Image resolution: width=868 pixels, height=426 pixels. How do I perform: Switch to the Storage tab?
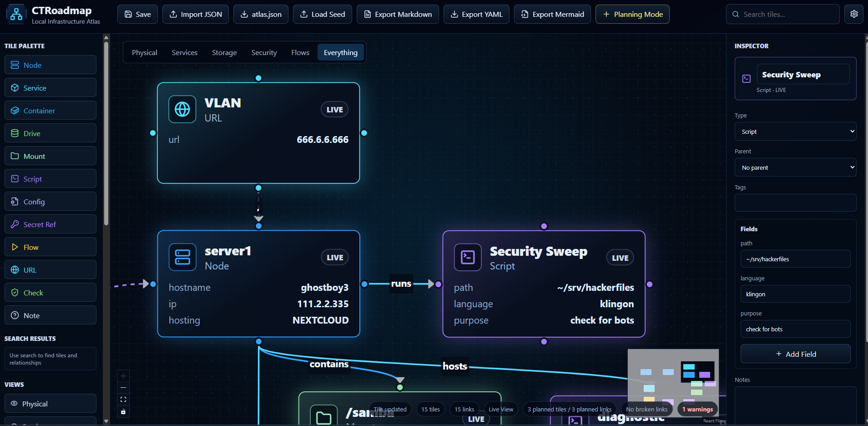pyautogui.click(x=224, y=53)
